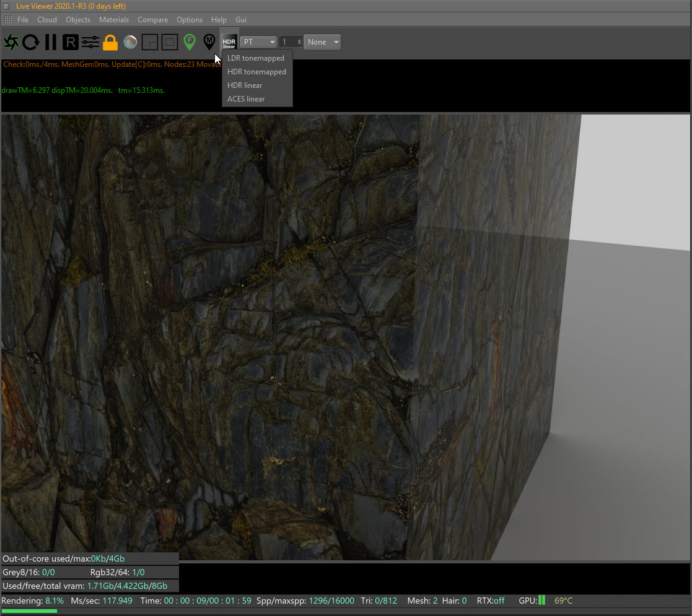Click the Live Viewer 2020.1-R3 title text
The width and height of the screenshot is (692, 616).
71,6
